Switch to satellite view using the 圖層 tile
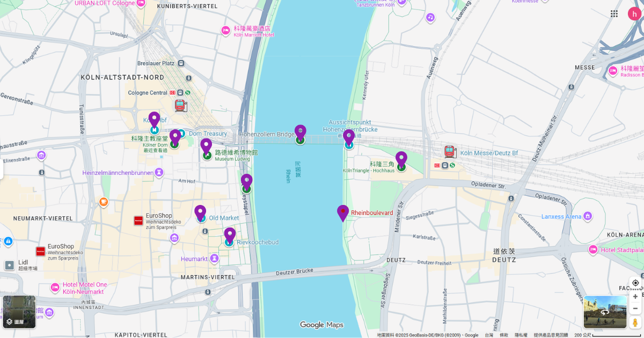 pos(19,311)
